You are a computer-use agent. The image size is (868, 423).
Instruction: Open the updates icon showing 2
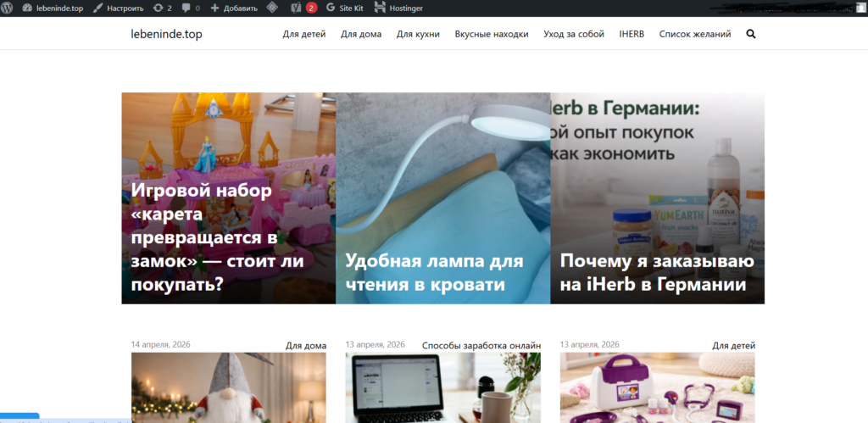click(162, 8)
